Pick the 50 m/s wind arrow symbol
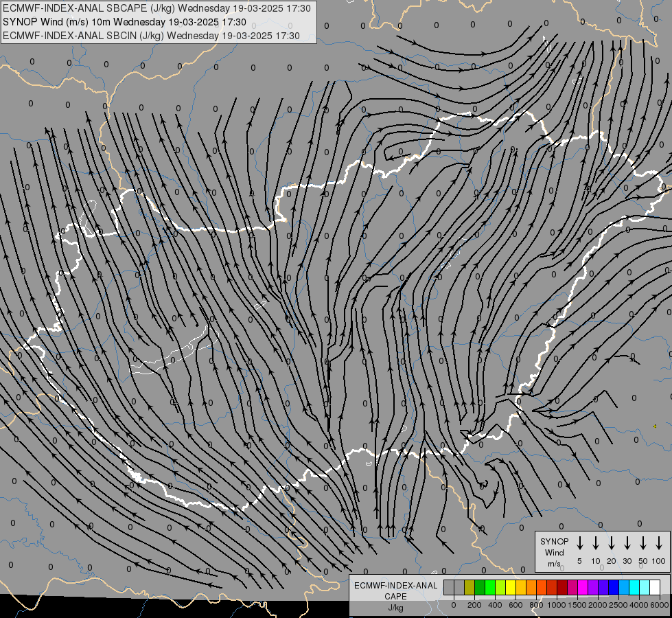Screen dimensions: 672x618 click(x=643, y=543)
